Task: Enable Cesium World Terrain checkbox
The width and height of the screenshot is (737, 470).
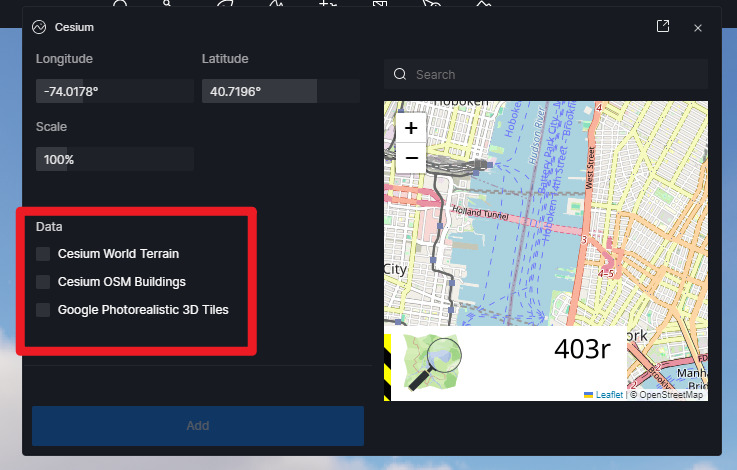Action: (43, 254)
